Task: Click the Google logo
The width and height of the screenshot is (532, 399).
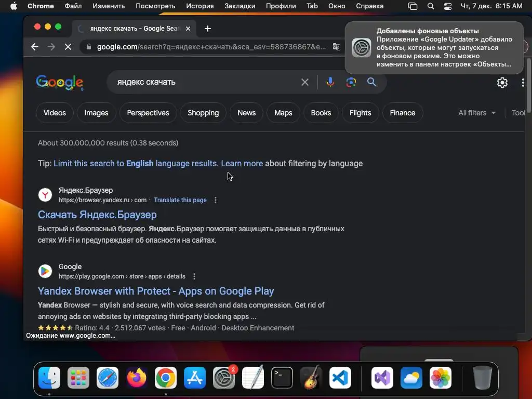Action: point(60,83)
